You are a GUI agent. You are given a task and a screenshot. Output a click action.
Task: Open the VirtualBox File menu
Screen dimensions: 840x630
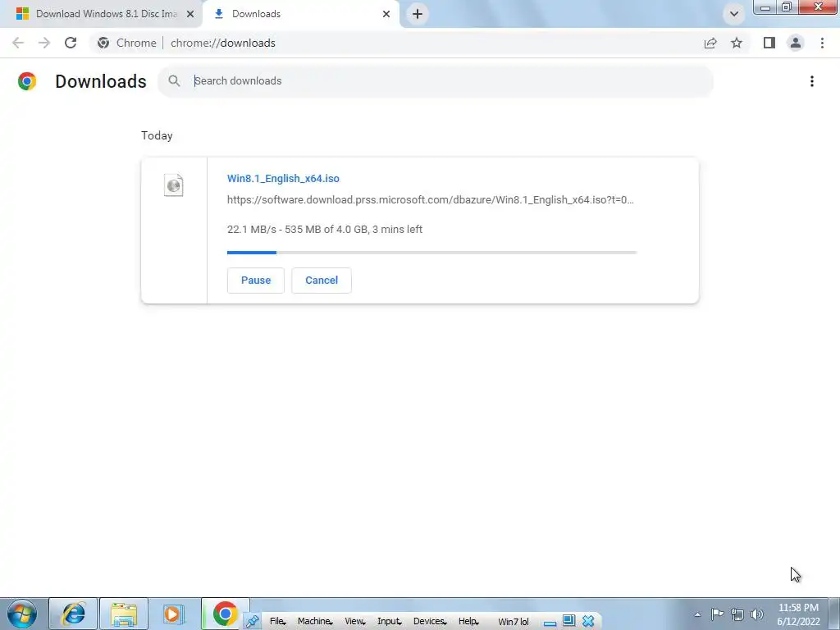point(277,622)
